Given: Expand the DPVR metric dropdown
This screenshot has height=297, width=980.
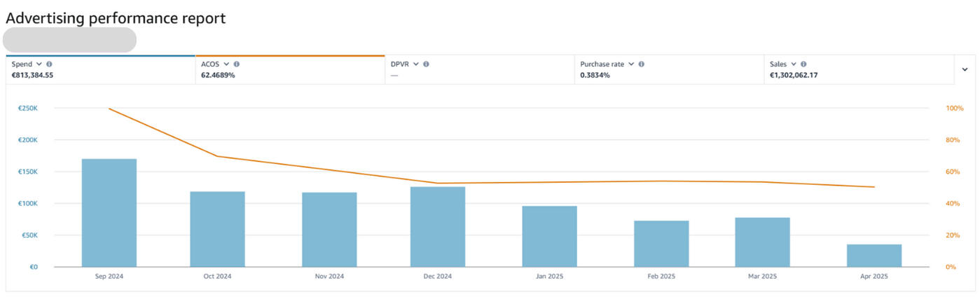Looking at the screenshot, I should [415, 64].
